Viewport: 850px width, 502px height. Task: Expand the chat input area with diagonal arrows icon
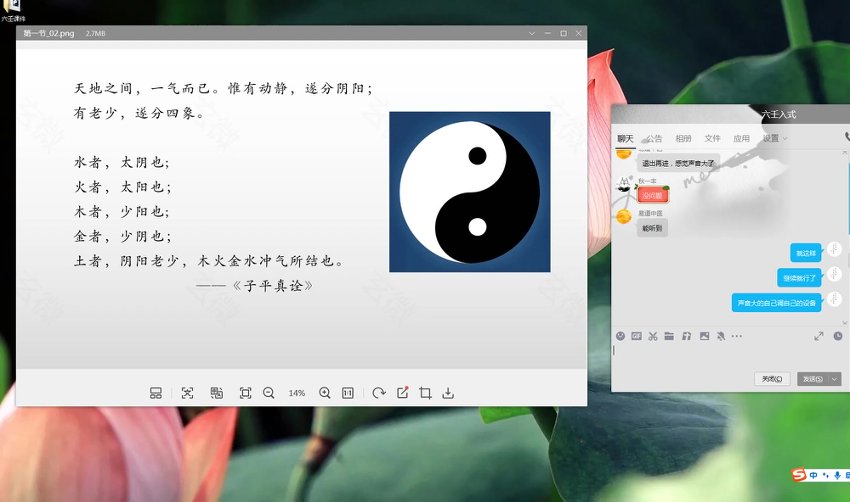pos(819,336)
